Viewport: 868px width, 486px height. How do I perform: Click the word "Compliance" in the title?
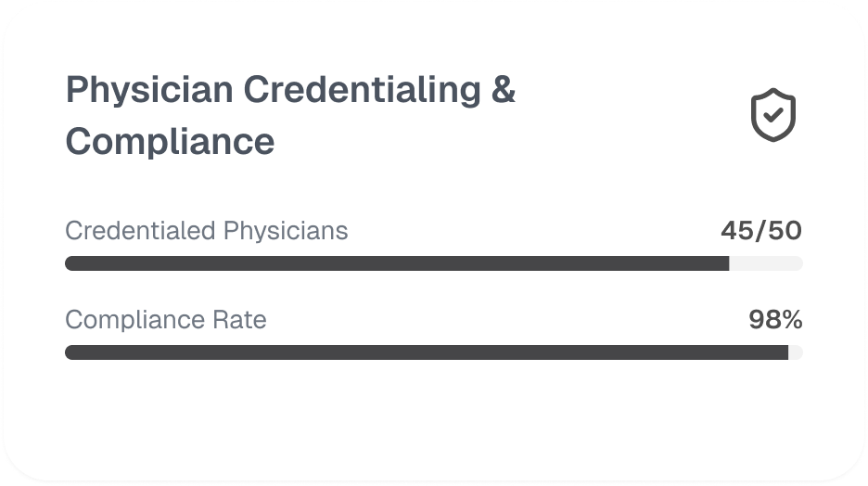170,142
